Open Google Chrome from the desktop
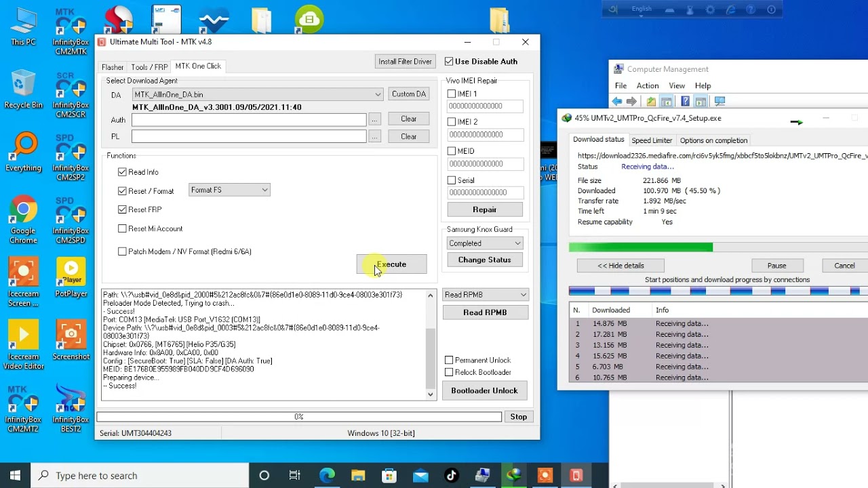The width and height of the screenshot is (868, 488). 23,220
